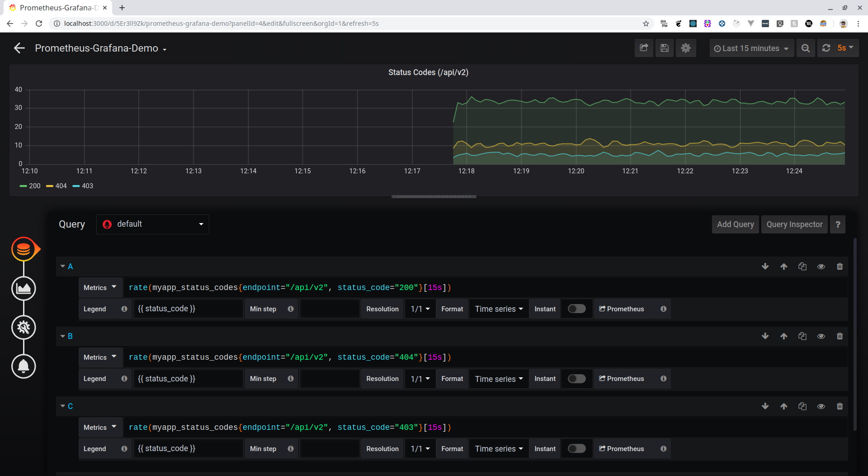Select the General gear icon in left sidebar

tap(24, 327)
